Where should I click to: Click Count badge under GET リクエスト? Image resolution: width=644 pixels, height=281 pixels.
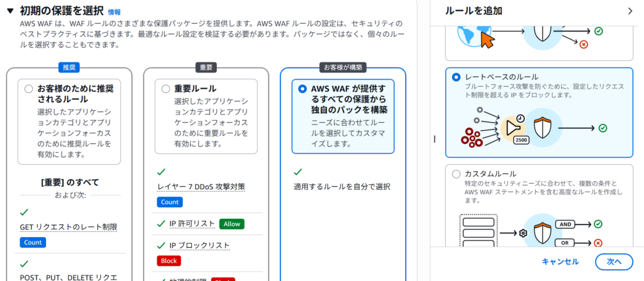33,243
